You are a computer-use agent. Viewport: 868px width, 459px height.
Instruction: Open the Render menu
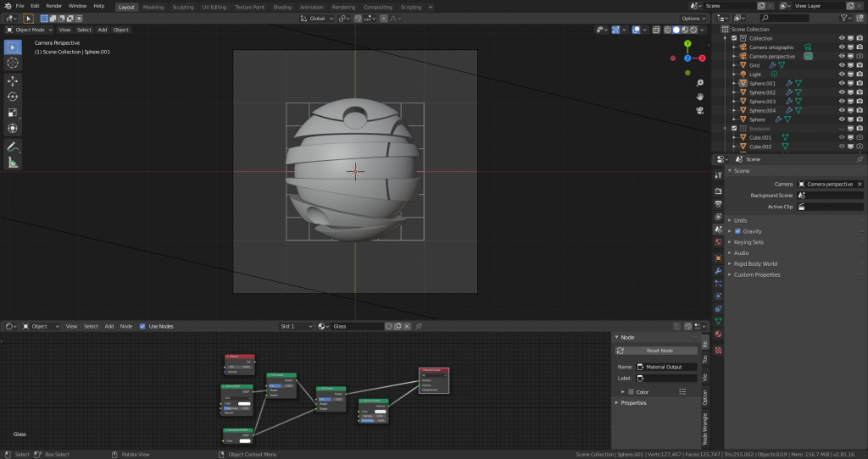click(53, 6)
